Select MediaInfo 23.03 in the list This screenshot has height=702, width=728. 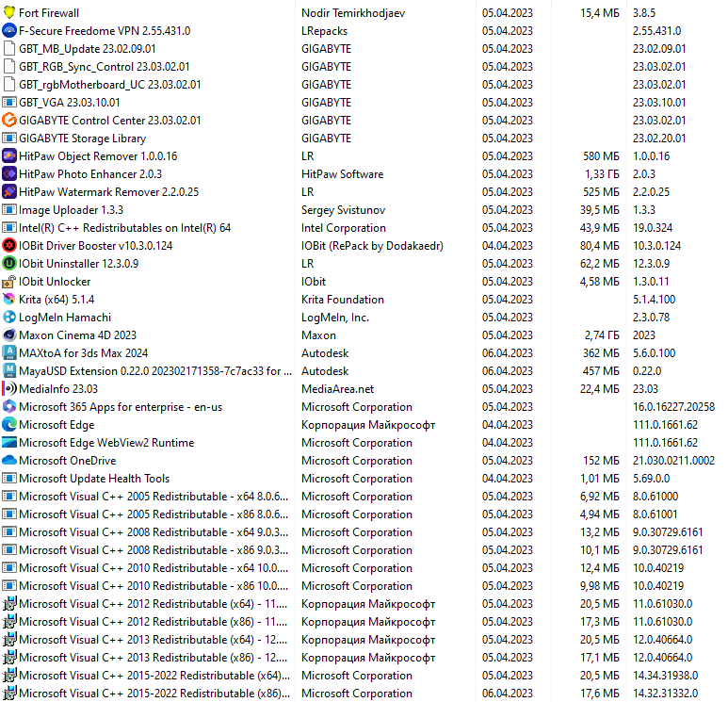[x=58, y=389]
